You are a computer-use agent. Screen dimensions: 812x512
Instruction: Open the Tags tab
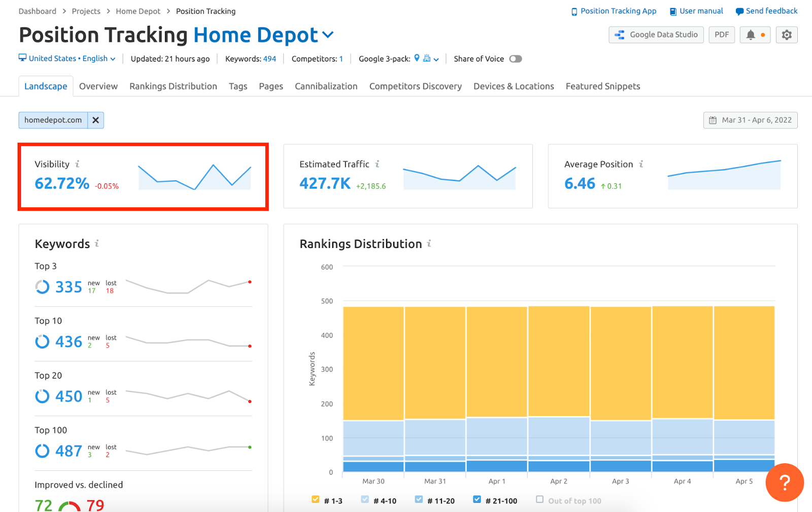[x=238, y=86]
